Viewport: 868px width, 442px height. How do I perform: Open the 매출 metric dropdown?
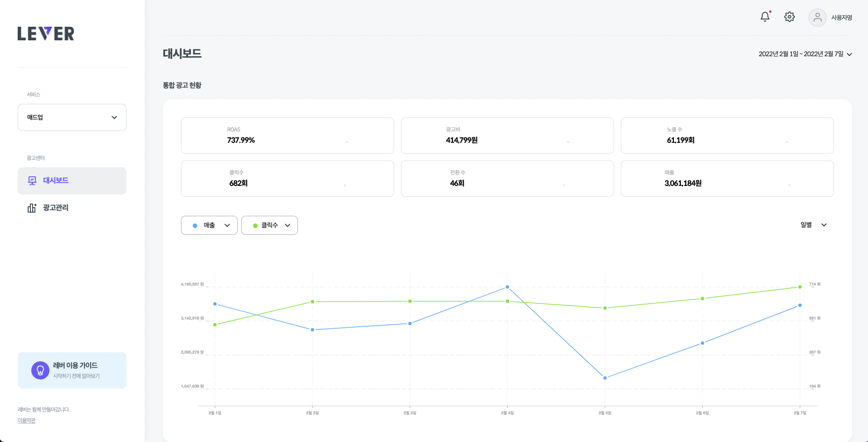pyautogui.click(x=209, y=225)
